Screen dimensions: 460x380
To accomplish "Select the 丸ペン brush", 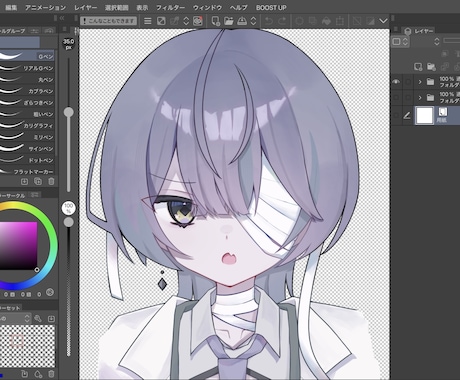I will pyautogui.click(x=27, y=80).
